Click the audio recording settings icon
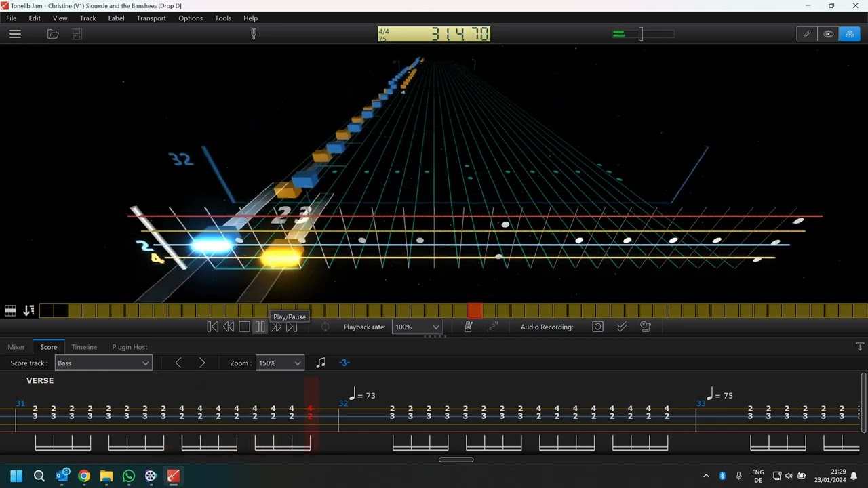The width and height of the screenshot is (868, 488). [646, 327]
